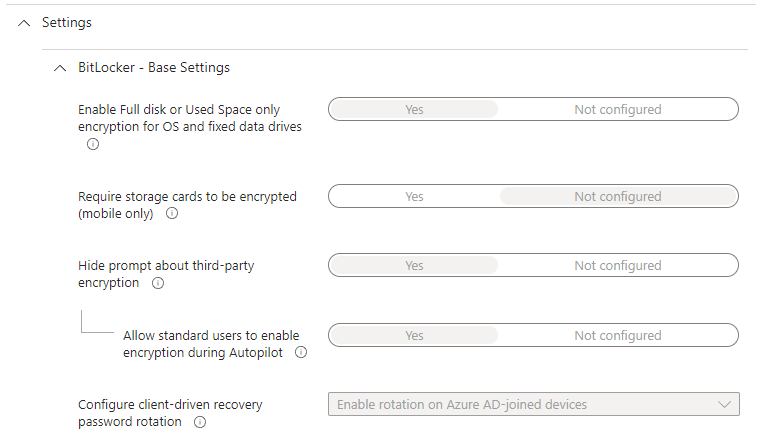Set storage cards encryption to Yes
This screenshot has width=760, height=441.
pyautogui.click(x=414, y=196)
